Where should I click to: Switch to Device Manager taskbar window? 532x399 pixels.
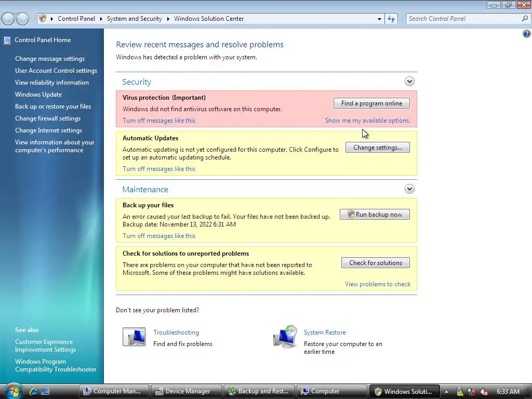tap(187, 392)
